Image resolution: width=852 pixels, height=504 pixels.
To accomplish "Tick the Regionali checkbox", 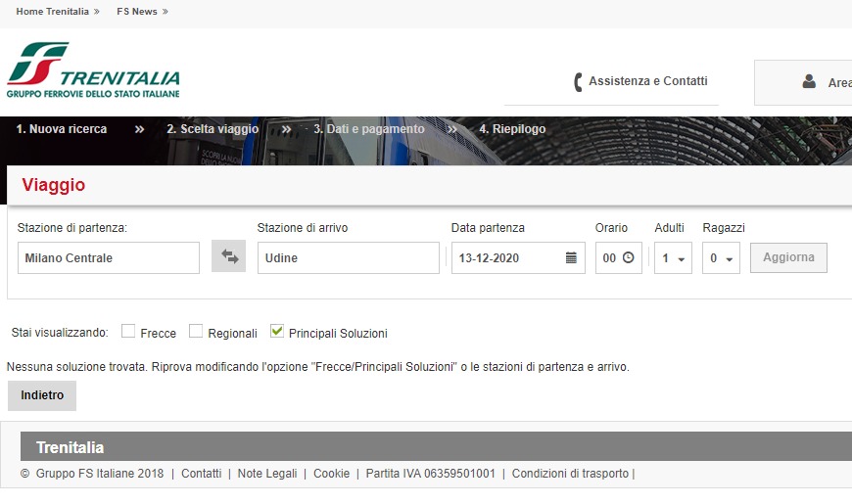I will coord(196,331).
